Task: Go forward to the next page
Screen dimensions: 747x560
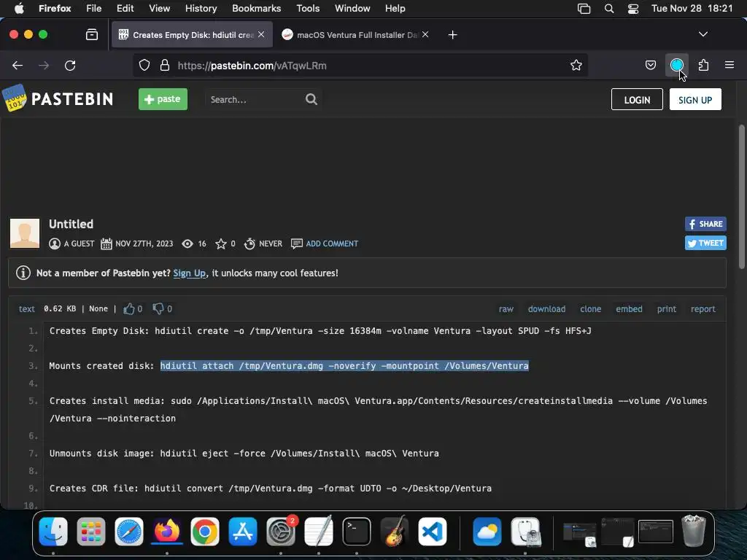Action: click(x=43, y=65)
